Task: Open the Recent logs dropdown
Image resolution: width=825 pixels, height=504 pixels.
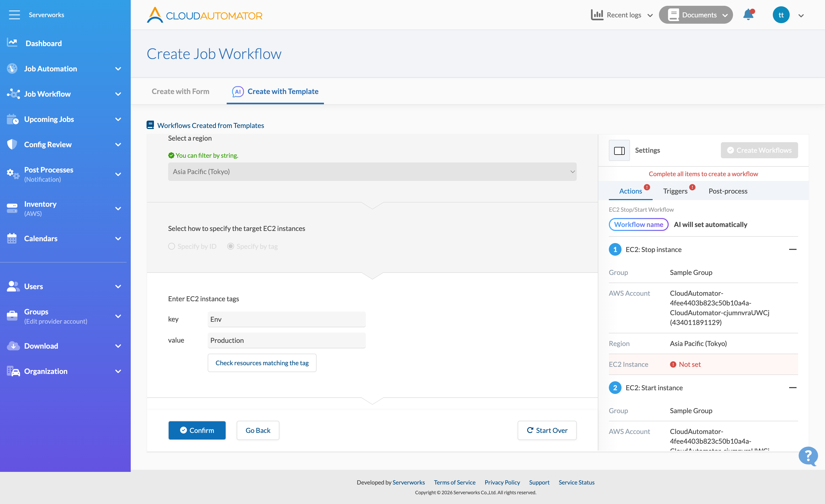Action: click(x=622, y=15)
